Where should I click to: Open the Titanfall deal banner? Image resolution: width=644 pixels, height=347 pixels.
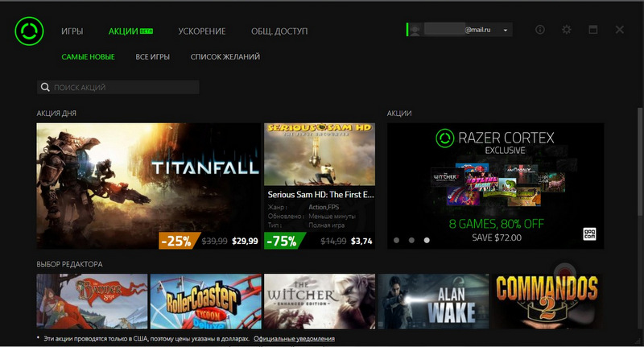click(149, 186)
